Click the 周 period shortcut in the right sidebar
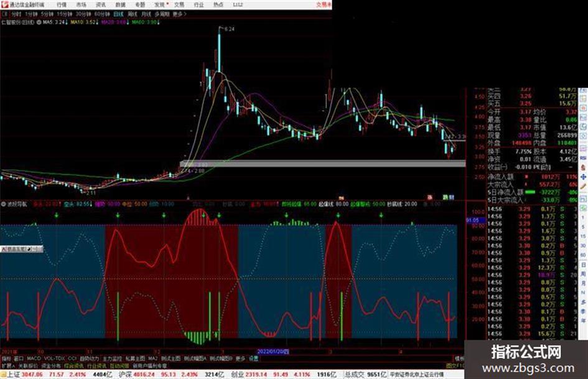 coord(583,274)
